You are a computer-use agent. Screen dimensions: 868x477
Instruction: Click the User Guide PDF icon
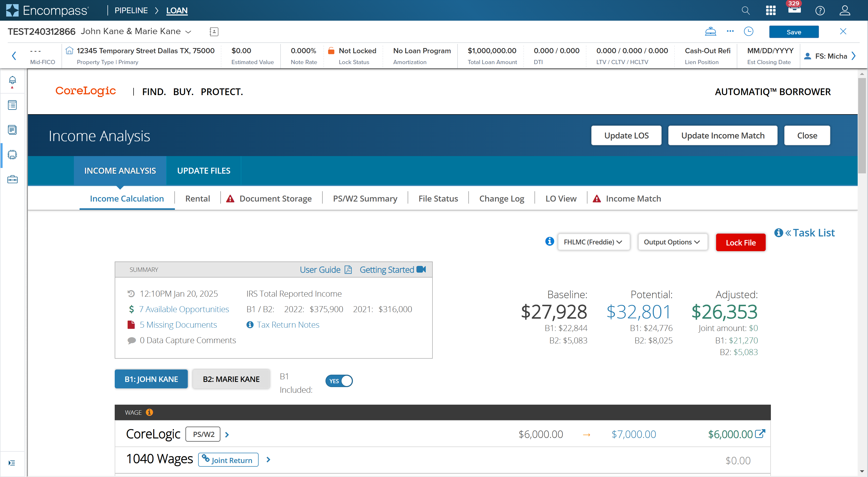348,270
